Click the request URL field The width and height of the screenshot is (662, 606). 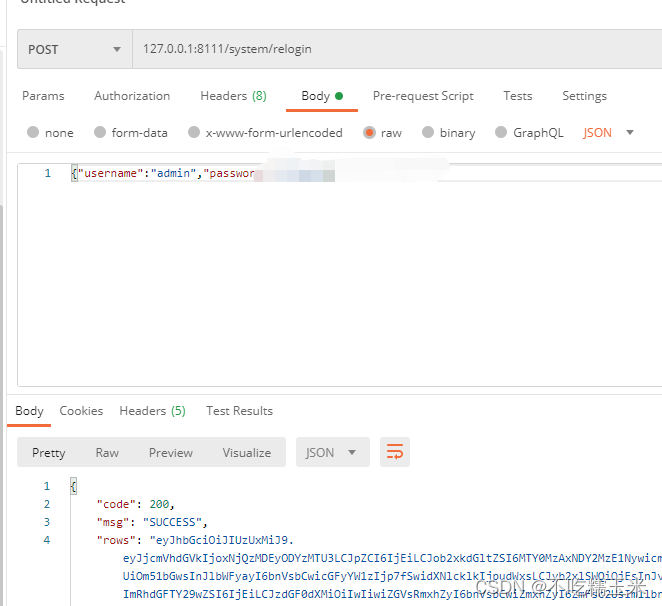(397, 49)
